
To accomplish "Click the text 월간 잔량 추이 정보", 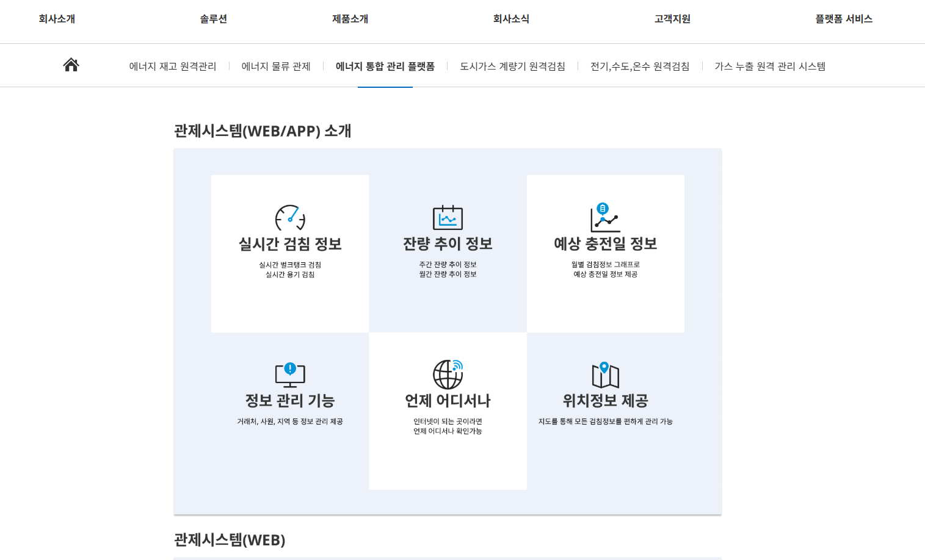I will [448, 274].
